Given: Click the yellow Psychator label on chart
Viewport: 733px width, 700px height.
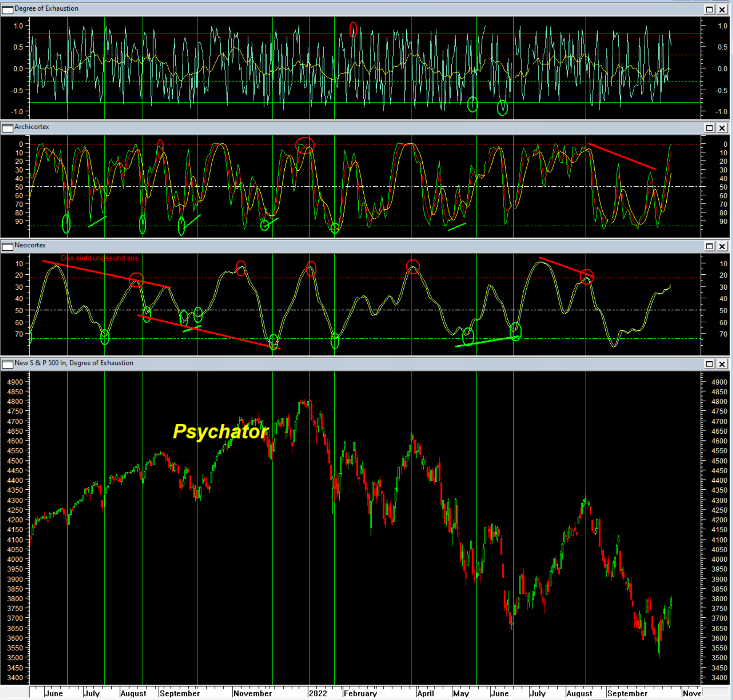Looking at the screenshot, I should click(221, 431).
